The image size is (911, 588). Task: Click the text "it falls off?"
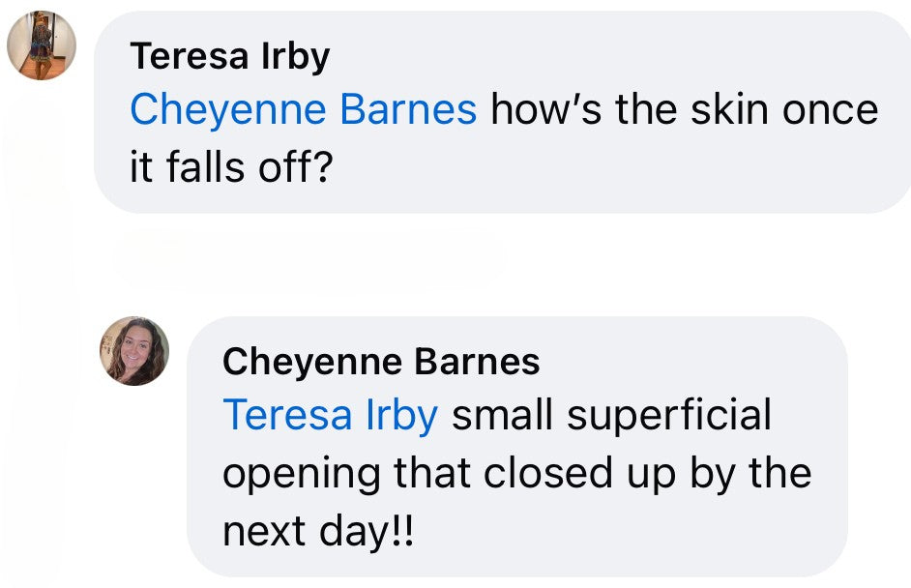(231, 168)
